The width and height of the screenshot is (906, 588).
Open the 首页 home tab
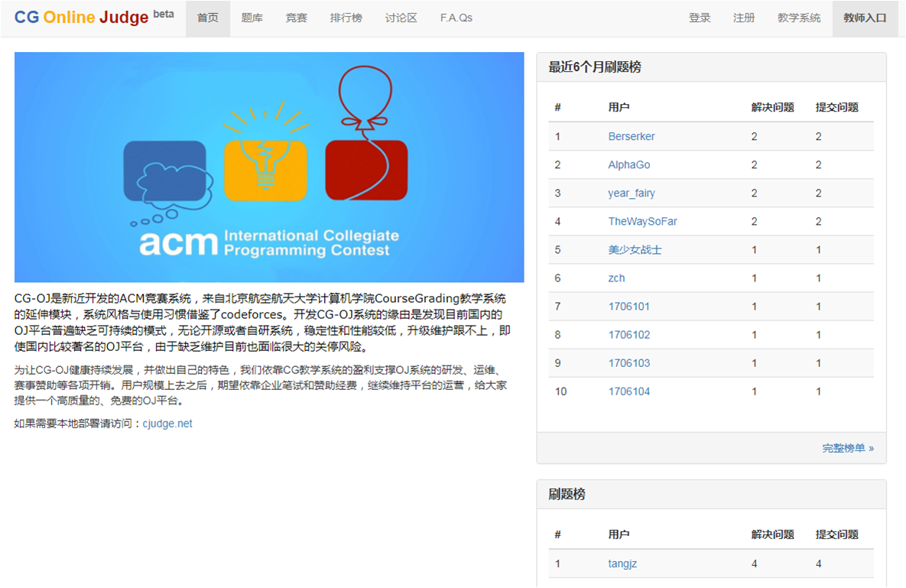[x=208, y=18]
